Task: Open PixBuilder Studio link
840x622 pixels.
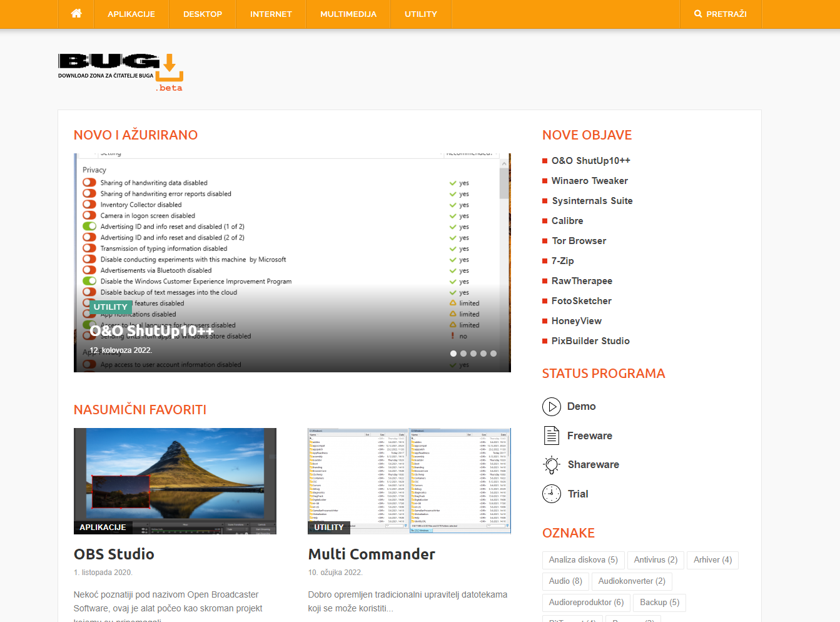Action: pyautogui.click(x=590, y=341)
